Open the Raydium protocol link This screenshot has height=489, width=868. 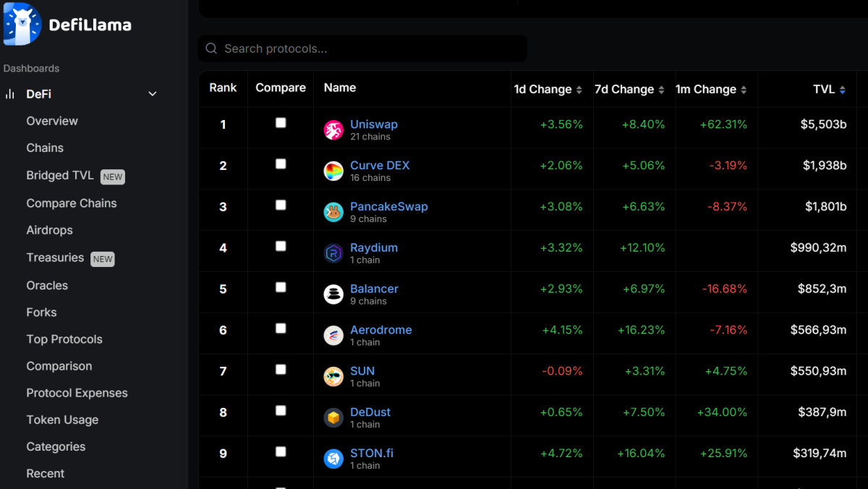pos(374,247)
